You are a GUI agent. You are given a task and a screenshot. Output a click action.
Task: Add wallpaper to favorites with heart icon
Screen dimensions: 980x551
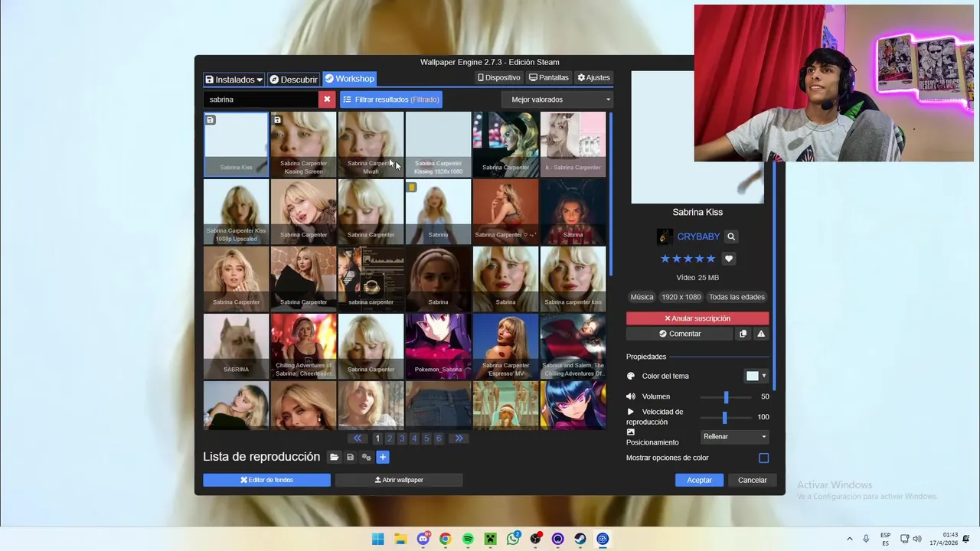pyautogui.click(x=729, y=259)
